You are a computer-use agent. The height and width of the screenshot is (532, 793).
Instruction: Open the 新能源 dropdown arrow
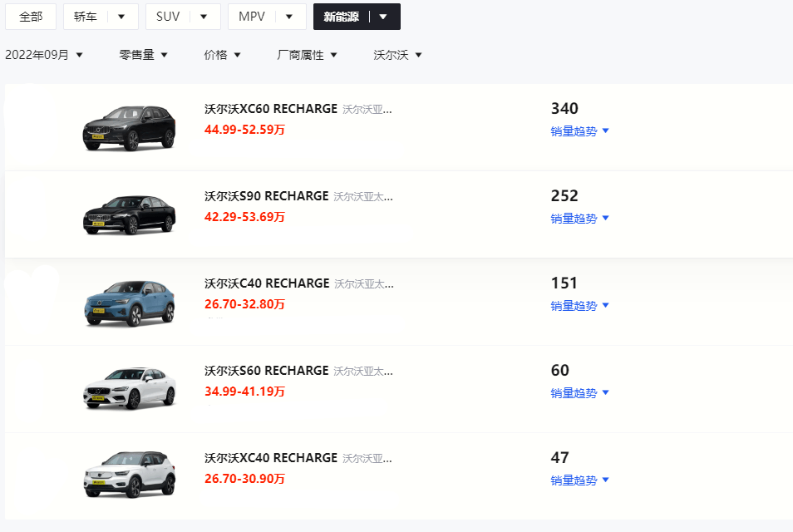coord(383,17)
